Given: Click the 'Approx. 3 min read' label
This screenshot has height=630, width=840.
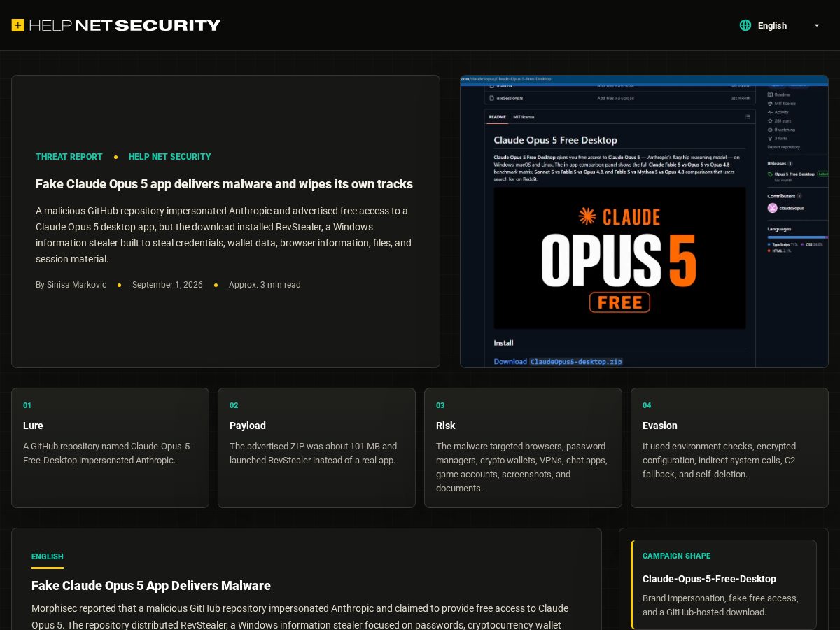Looking at the screenshot, I should [x=265, y=285].
